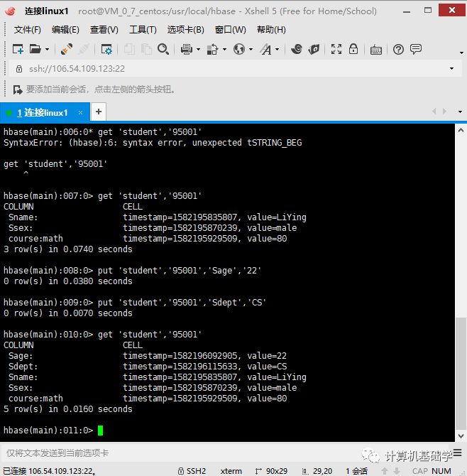Screen dimensions: 467x476
Task: Open the 文件(F) menu
Action: pyautogui.click(x=27, y=29)
